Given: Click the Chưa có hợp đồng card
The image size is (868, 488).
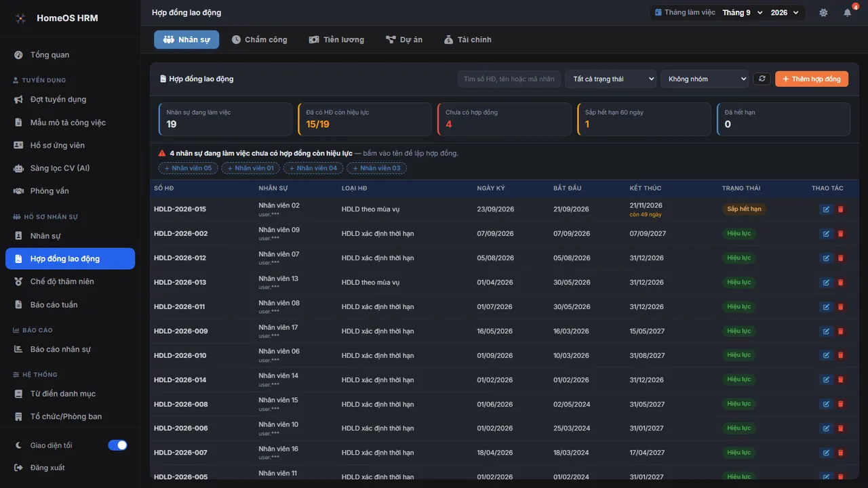Looking at the screenshot, I should click(x=505, y=119).
